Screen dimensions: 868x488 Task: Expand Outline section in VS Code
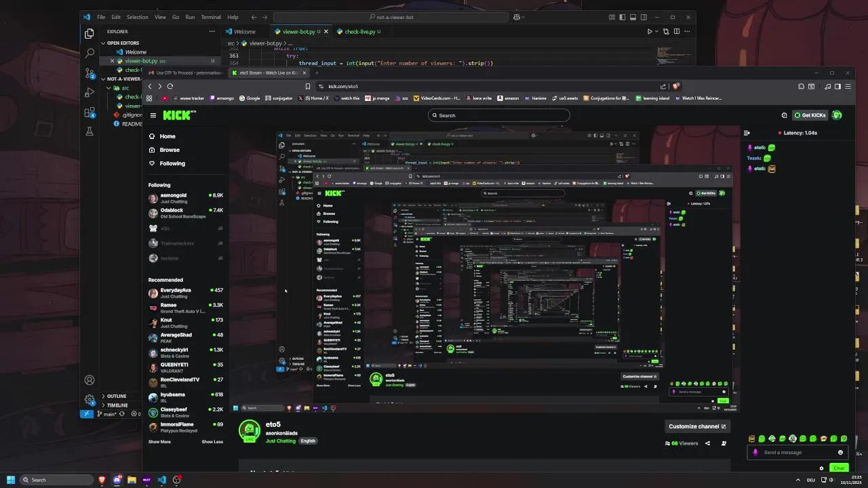pyautogui.click(x=116, y=396)
